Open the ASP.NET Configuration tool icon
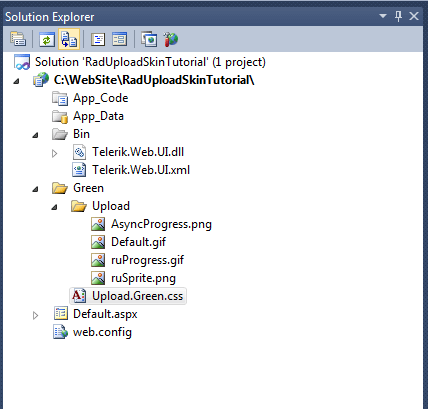Screen dimensions: 428x409 (171, 39)
